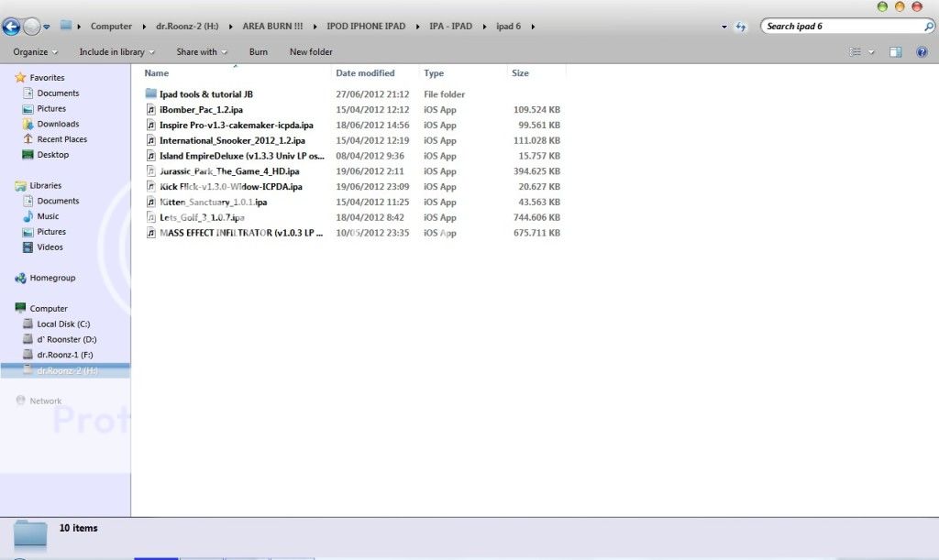Image resolution: width=939 pixels, height=560 pixels.
Task: Open Music library
Action: [x=48, y=216]
